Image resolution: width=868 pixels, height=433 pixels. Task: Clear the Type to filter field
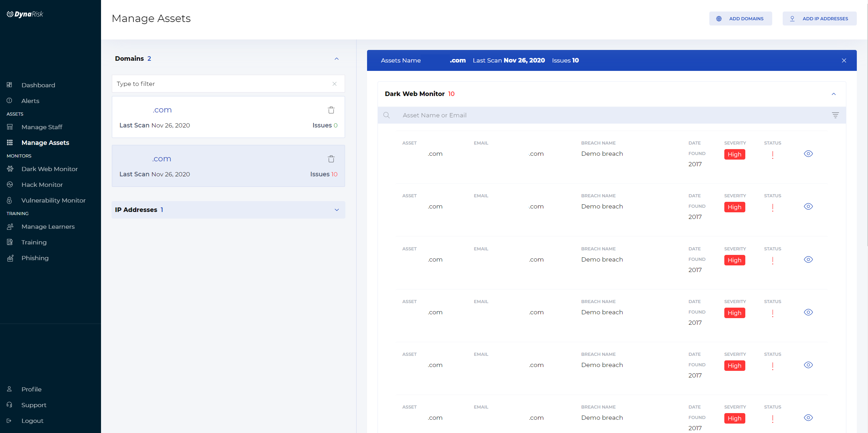(335, 84)
